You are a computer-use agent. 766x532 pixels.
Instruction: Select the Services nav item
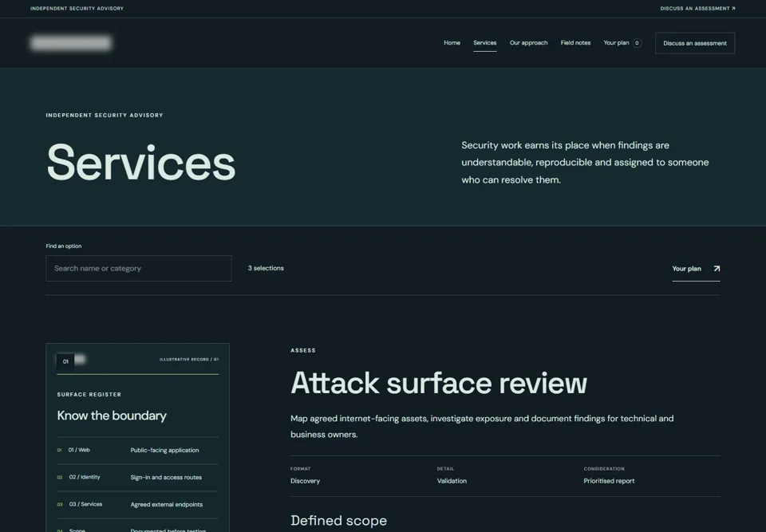click(484, 43)
